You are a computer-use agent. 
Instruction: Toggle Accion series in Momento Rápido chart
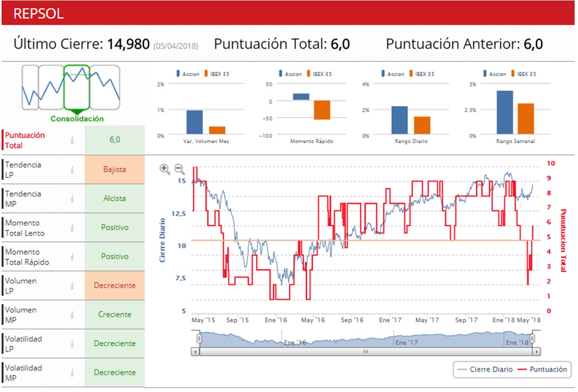pos(290,74)
